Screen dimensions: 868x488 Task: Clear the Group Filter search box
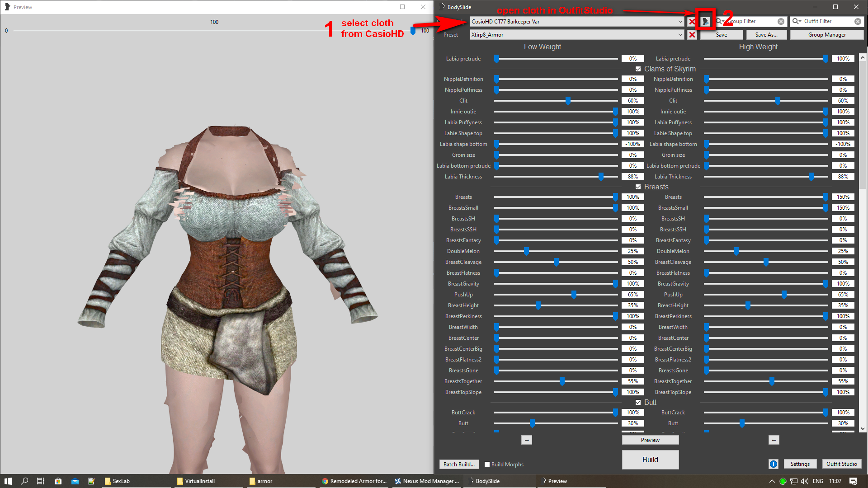(x=781, y=21)
